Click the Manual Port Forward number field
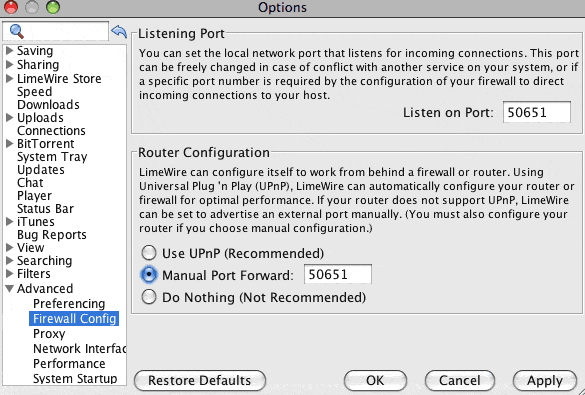Screen dimensions: 585x395 (338, 275)
